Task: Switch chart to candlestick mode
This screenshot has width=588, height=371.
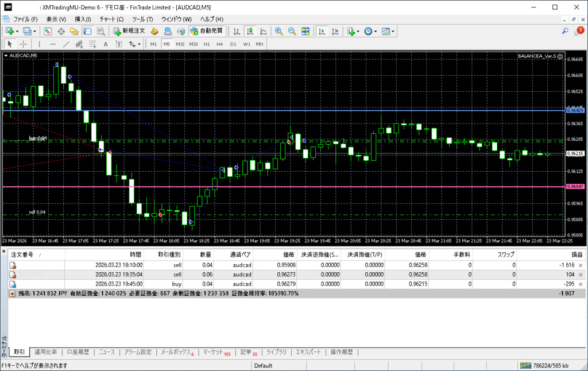Action: 250,31
